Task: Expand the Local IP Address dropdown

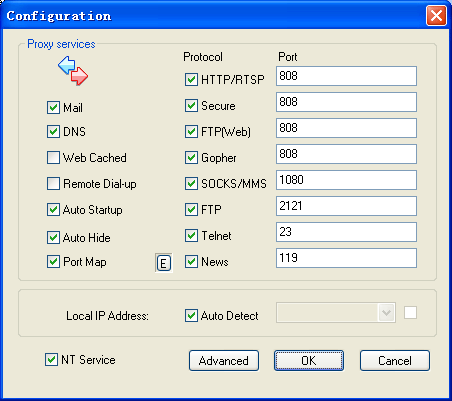Action: click(387, 313)
